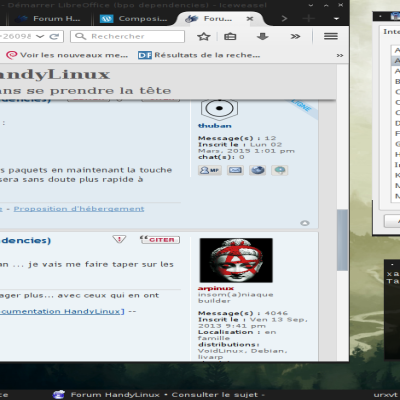Grab the page's vertical scrollbar thumb

(x=342, y=240)
